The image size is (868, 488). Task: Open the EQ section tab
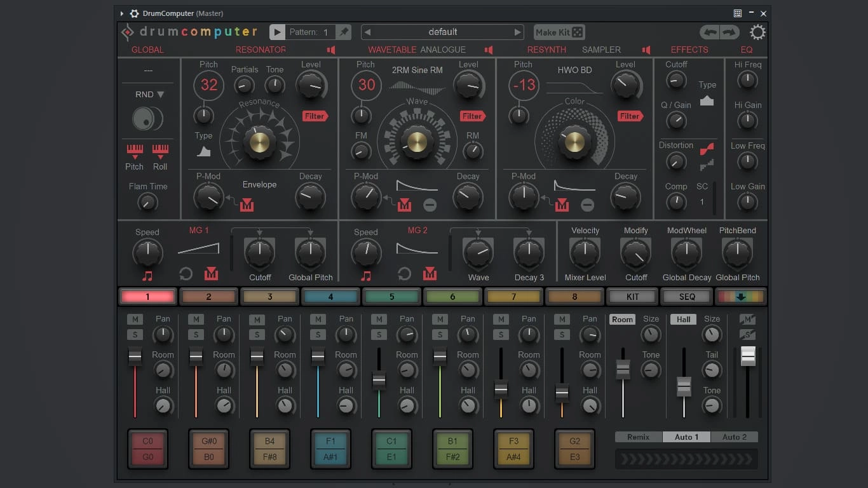747,50
